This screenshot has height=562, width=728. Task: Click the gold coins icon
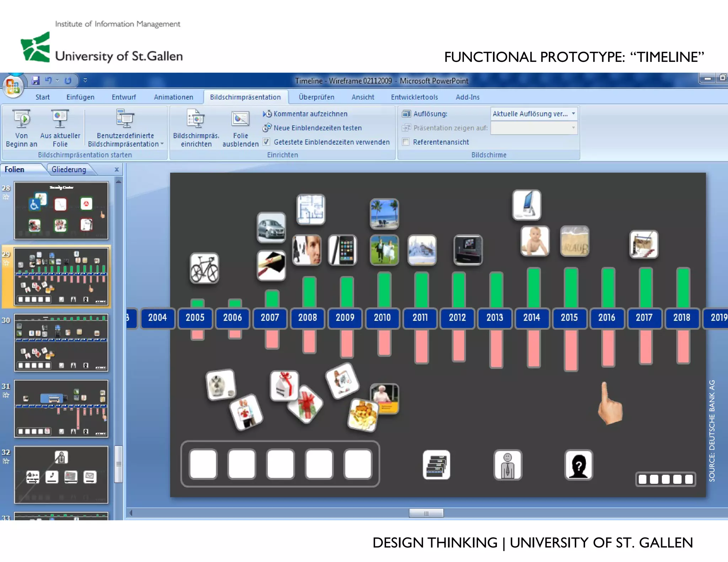click(x=363, y=415)
